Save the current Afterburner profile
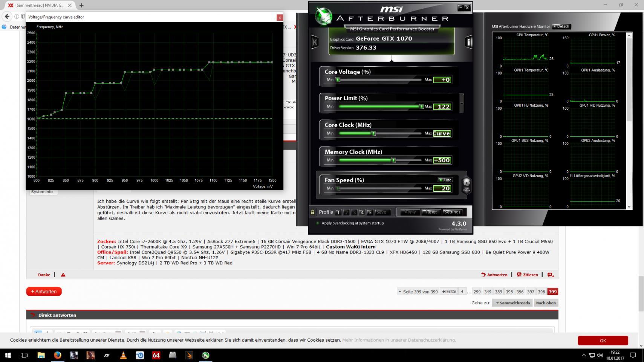Image resolution: width=644 pixels, height=362 pixels. pyautogui.click(x=381, y=212)
